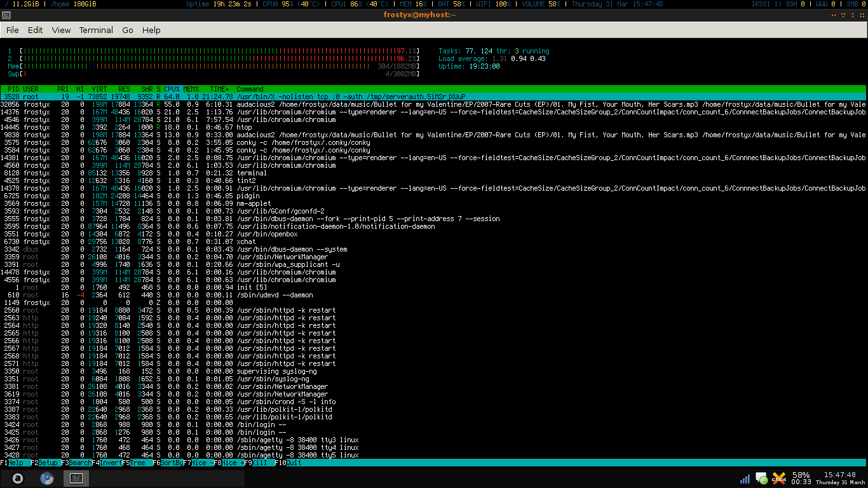Select the notification-daemon process row
The height and width of the screenshot is (488, 868).
pyautogui.click(x=434, y=226)
